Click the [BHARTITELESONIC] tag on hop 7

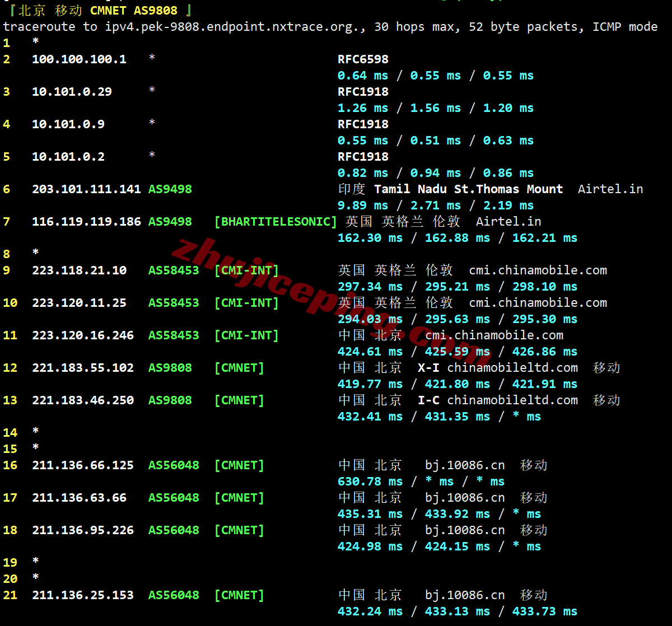point(276,222)
